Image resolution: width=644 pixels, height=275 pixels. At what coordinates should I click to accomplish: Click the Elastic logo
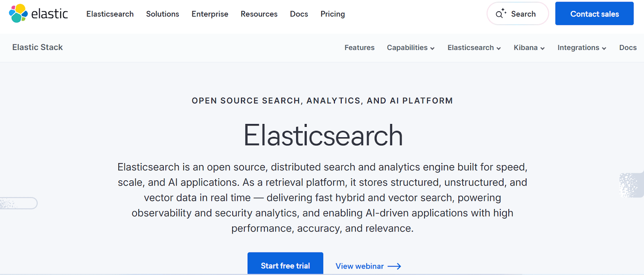tap(38, 13)
